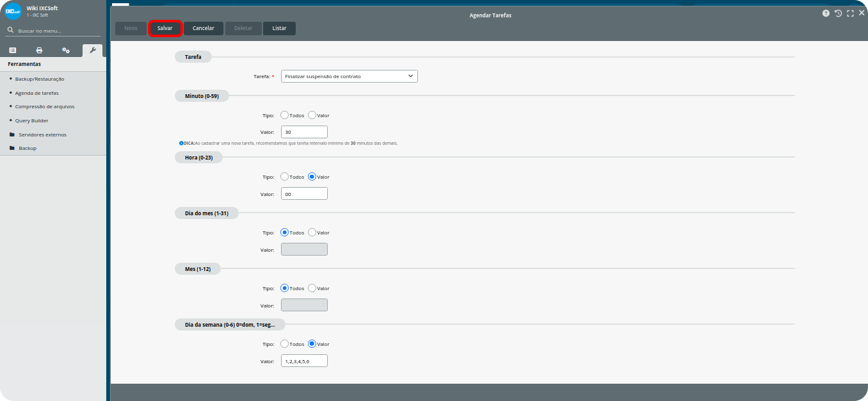Open the gears settings sidebar tab icon
The height and width of the screenshot is (401, 868).
pyautogui.click(x=66, y=51)
